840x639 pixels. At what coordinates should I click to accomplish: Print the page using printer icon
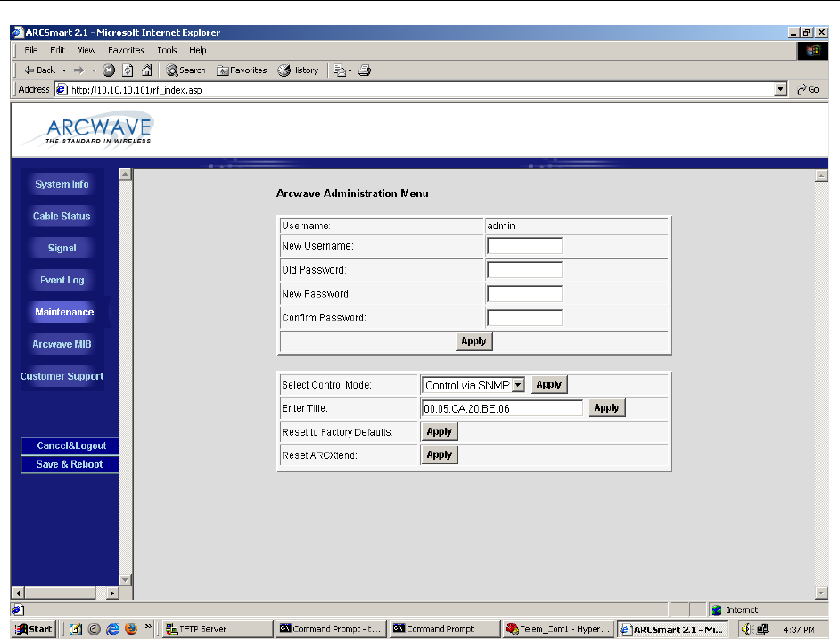point(365,70)
